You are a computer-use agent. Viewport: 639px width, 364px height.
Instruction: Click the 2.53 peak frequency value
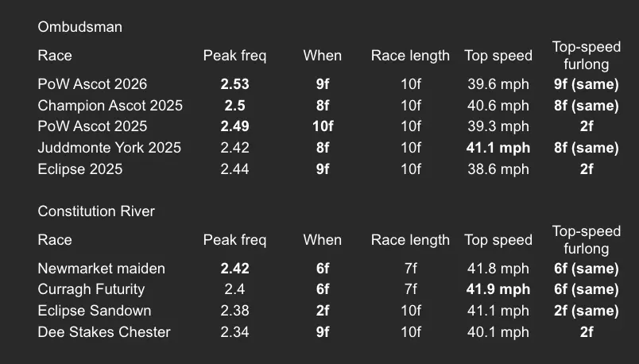point(234,84)
